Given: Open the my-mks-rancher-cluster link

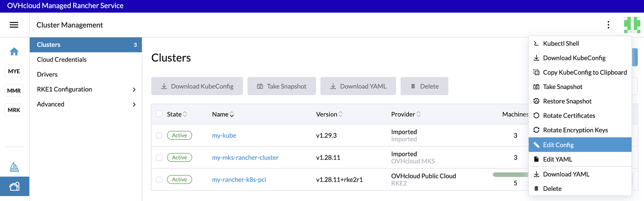Looking at the screenshot, I should [x=245, y=158].
